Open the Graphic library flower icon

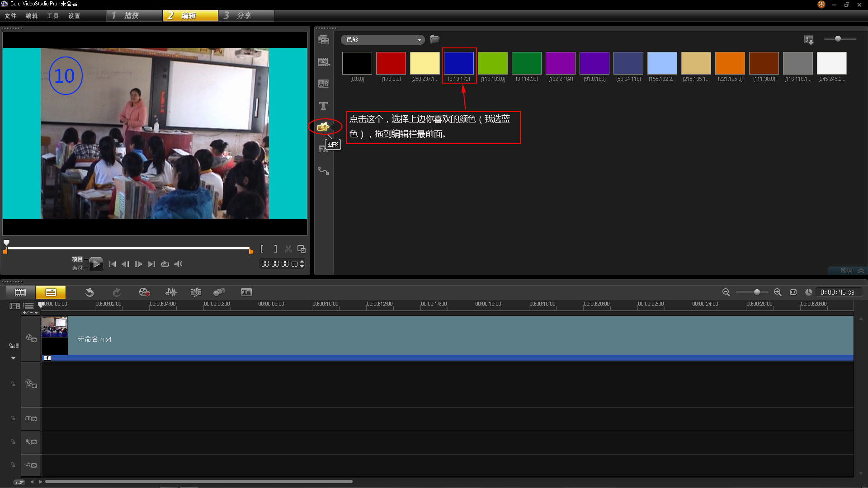point(323,127)
